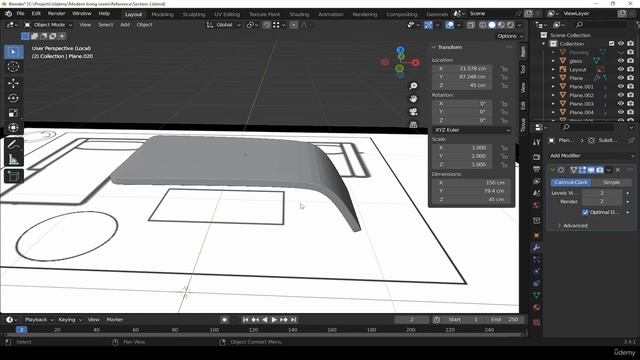Toggle auto keying record button
640x360 pixels.
[224, 320]
